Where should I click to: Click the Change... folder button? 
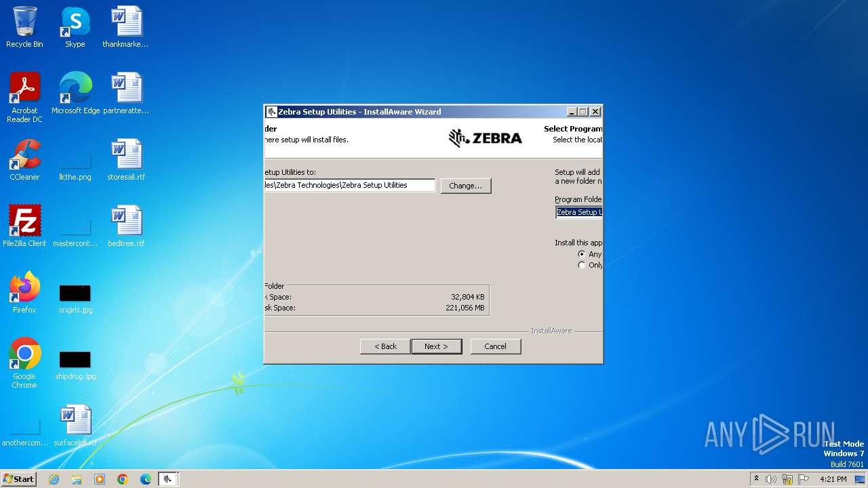point(465,186)
